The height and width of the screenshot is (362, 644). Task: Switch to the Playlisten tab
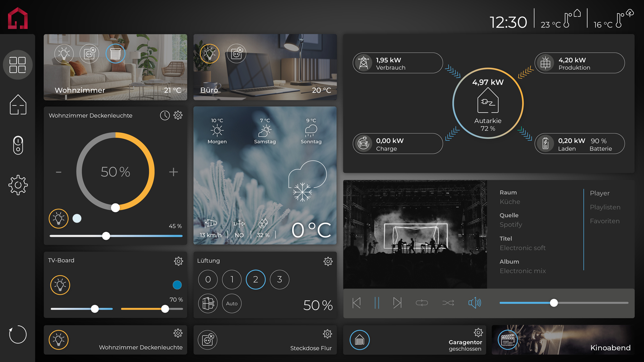605,207
